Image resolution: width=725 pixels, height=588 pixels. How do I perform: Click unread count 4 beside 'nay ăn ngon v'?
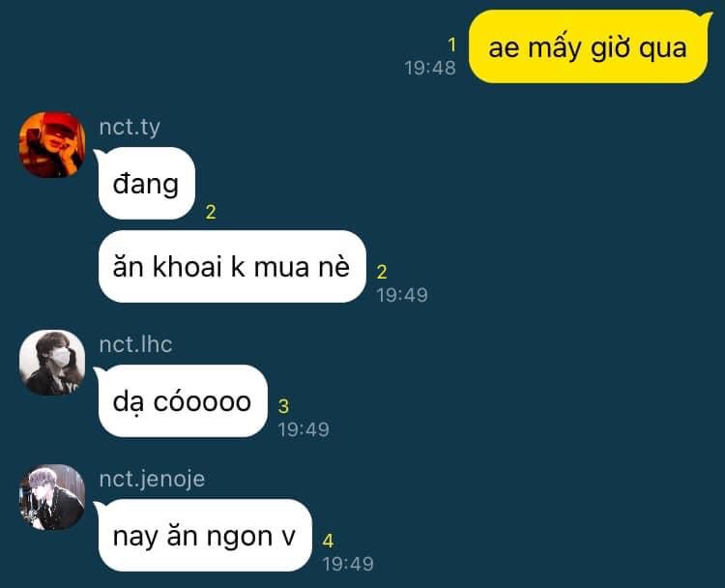click(328, 541)
